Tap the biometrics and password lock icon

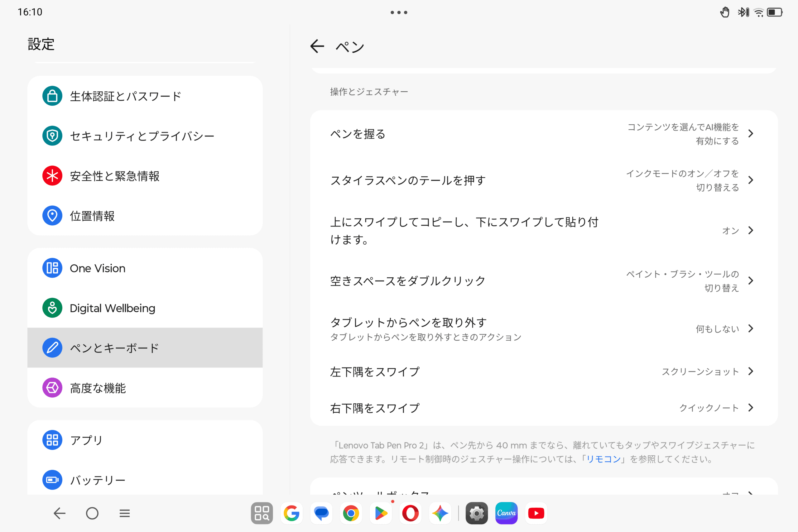pos(52,96)
